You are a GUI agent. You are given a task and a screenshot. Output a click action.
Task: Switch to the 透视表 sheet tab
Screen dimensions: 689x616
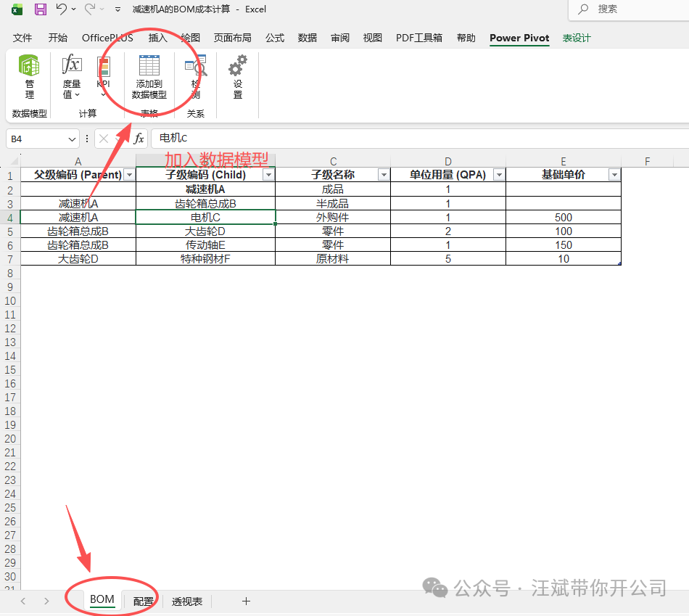pyautogui.click(x=187, y=601)
